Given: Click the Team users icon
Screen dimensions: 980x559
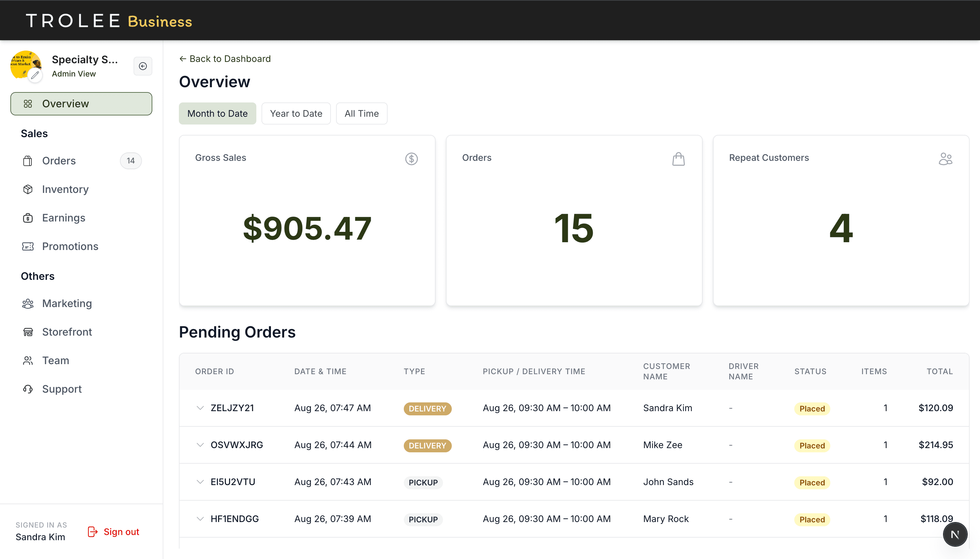Looking at the screenshot, I should click(x=28, y=361).
